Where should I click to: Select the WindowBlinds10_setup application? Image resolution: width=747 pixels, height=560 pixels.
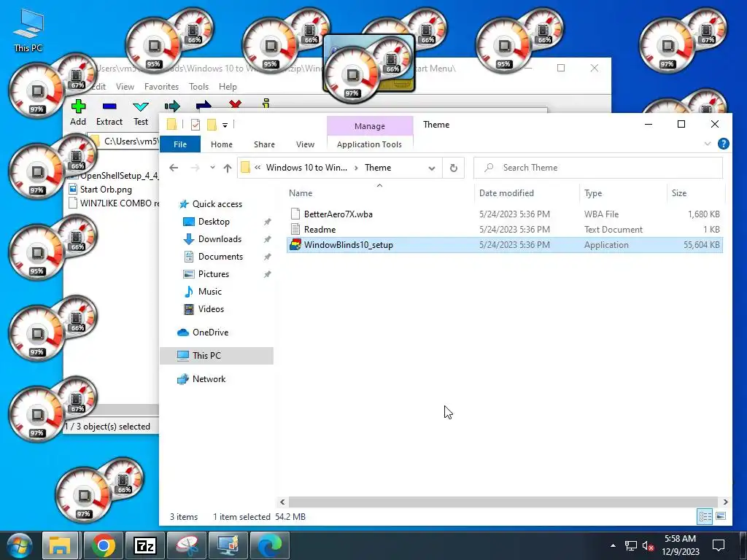pyautogui.click(x=505, y=245)
